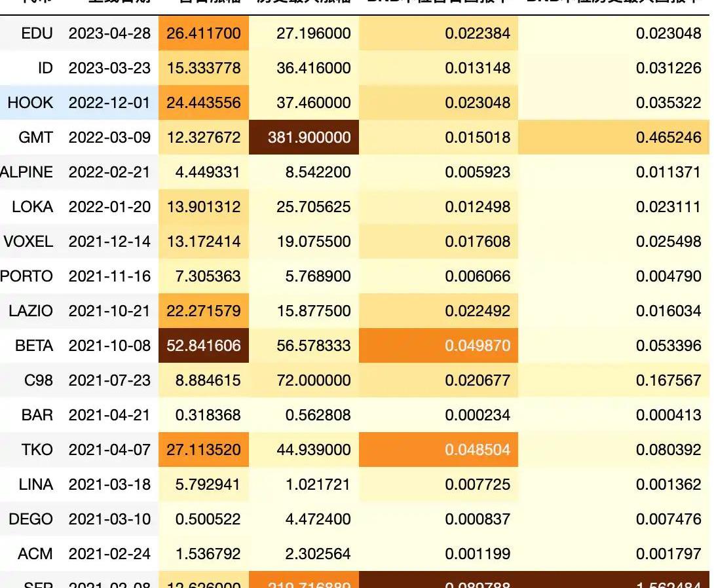
Task: Select the C98 row label
Action: pyautogui.click(x=38, y=380)
